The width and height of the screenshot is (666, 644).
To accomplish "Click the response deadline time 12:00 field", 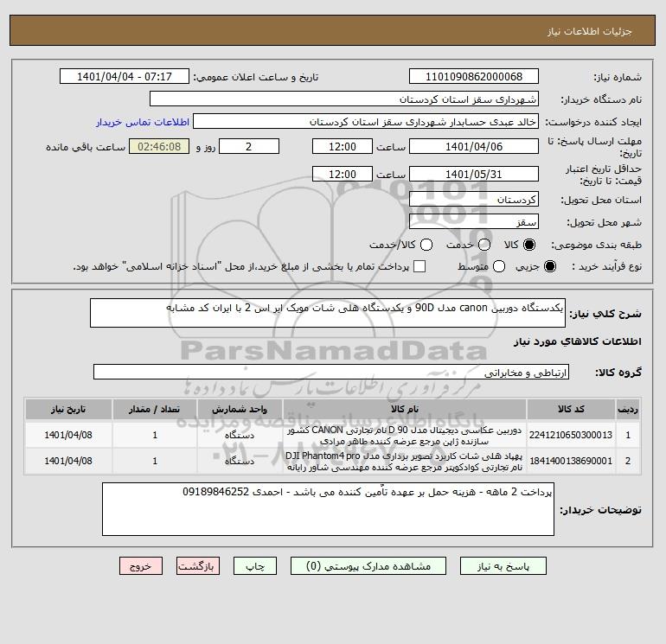I will click(343, 146).
